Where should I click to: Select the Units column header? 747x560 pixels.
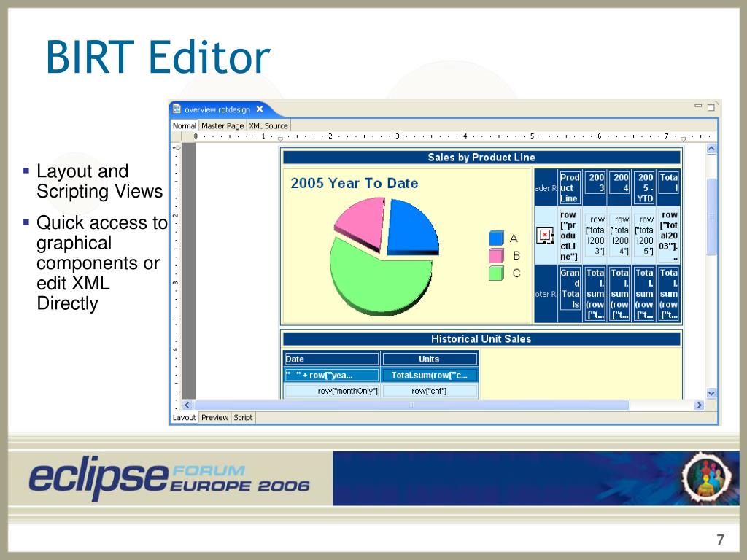coord(429,359)
